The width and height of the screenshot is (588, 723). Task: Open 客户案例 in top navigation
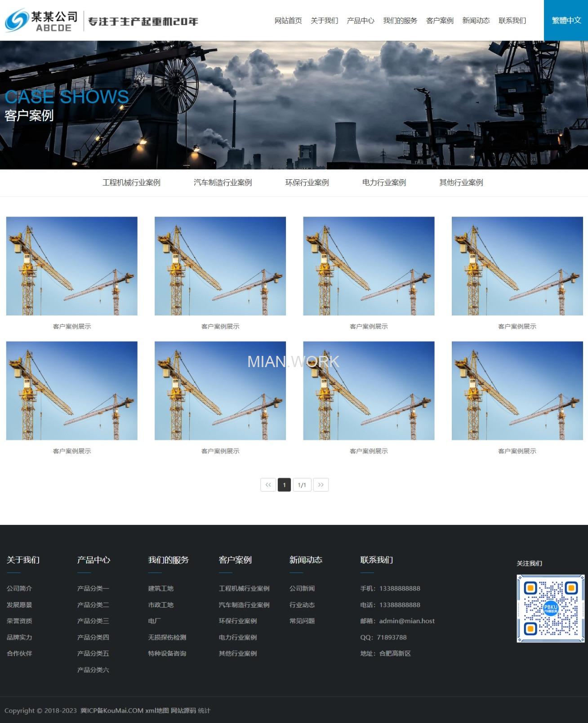point(440,21)
